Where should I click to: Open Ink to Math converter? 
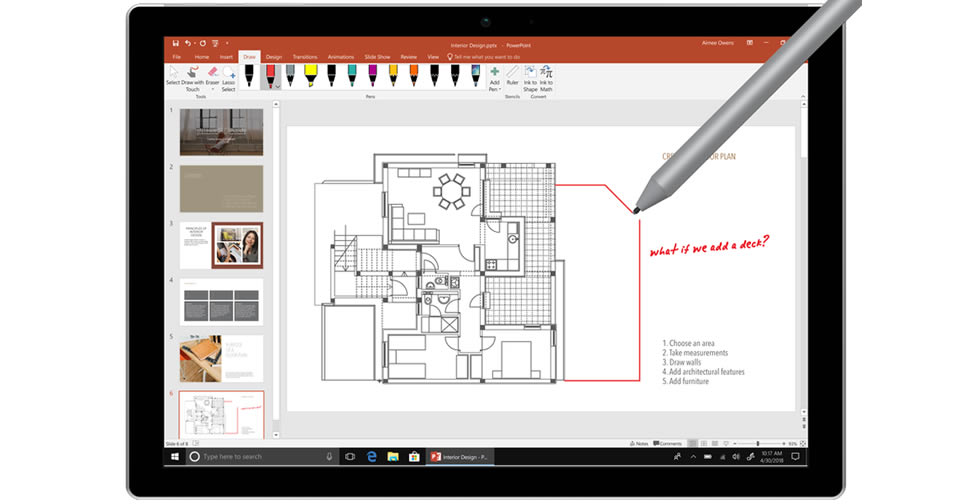point(547,77)
